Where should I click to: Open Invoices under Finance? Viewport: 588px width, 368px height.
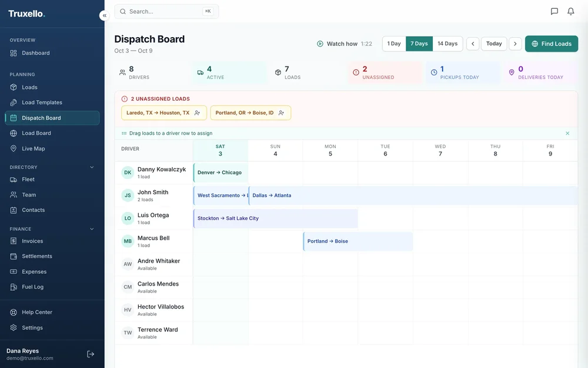(52, 241)
